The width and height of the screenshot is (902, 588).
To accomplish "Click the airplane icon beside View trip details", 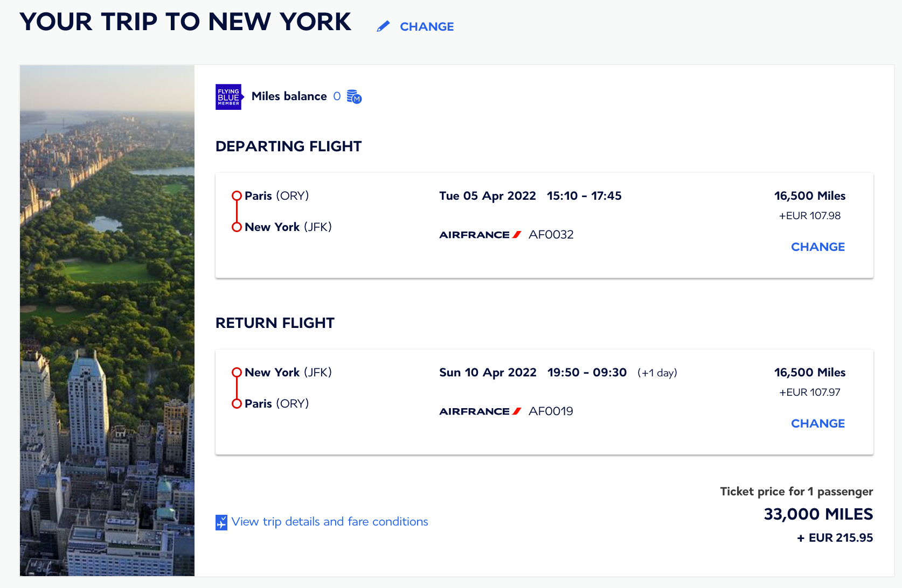I will (221, 522).
